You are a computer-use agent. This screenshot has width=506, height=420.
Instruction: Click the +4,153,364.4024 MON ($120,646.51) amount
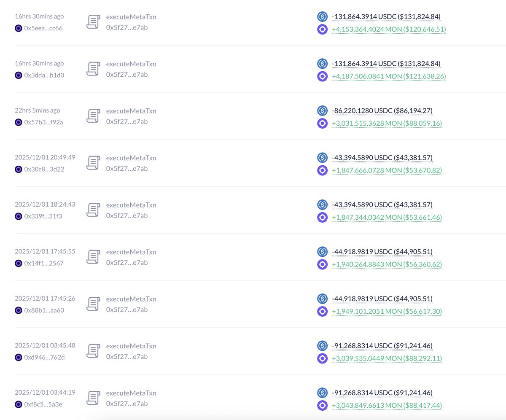tap(389, 30)
